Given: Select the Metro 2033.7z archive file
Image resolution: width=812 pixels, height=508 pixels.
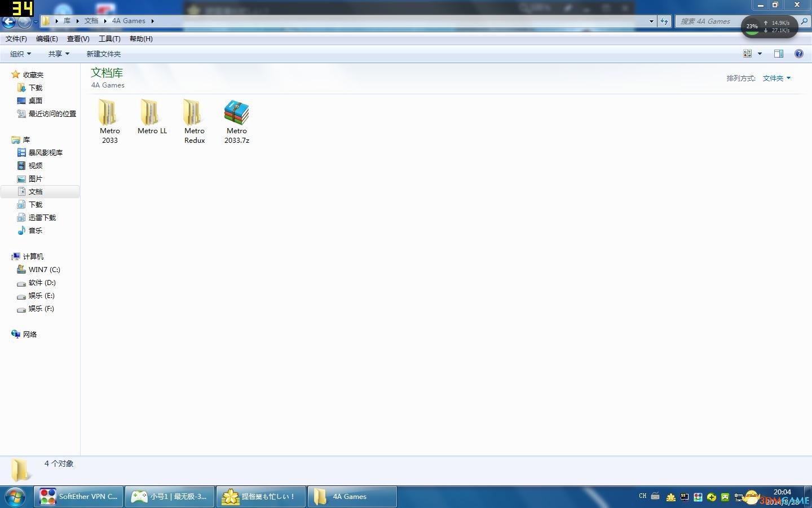Looking at the screenshot, I should tap(237, 121).
